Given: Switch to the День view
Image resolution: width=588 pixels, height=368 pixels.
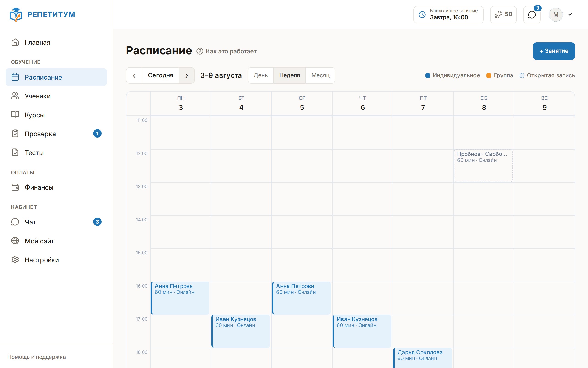Looking at the screenshot, I should coord(261,75).
